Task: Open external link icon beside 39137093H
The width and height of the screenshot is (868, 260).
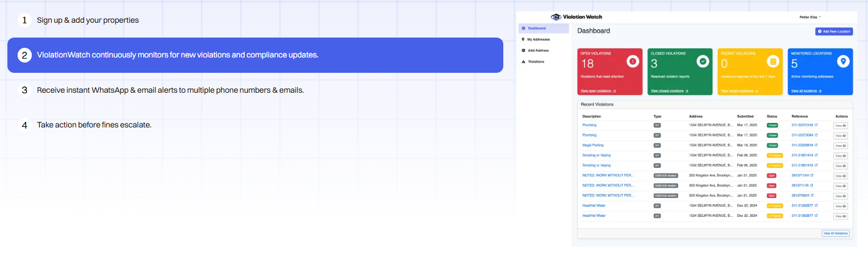Action: pos(812,195)
